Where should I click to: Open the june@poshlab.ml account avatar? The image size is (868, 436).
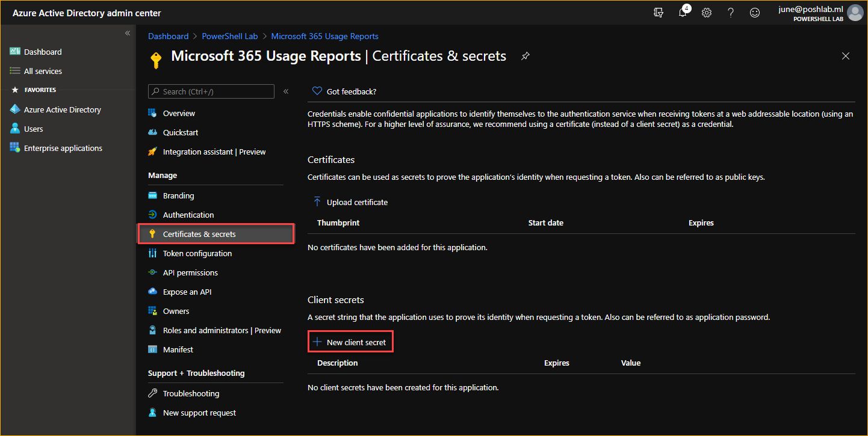(x=855, y=13)
